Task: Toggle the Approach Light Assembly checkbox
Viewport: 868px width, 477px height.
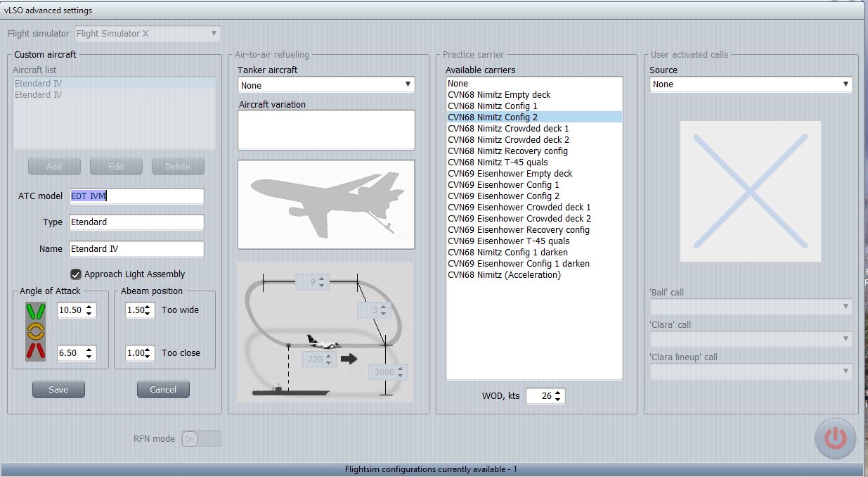Action: pyautogui.click(x=76, y=274)
